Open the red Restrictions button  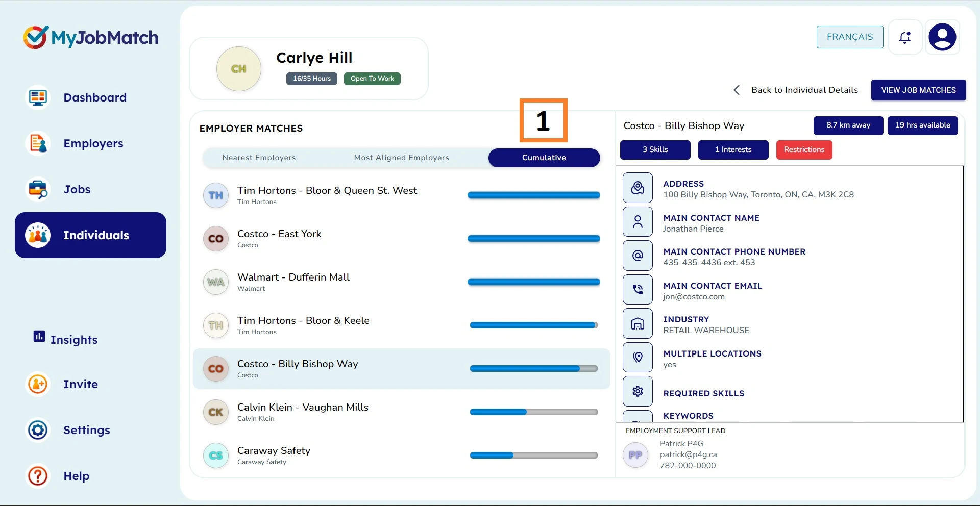804,150
